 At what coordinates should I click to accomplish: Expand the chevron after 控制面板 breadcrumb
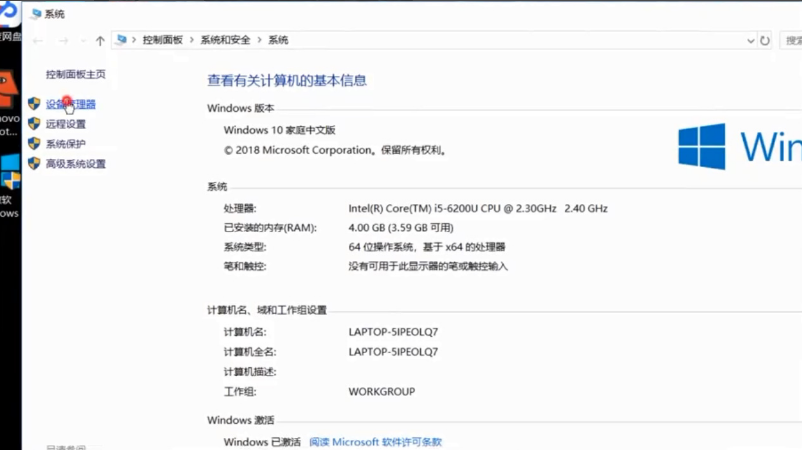pyautogui.click(x=192, y=40)
